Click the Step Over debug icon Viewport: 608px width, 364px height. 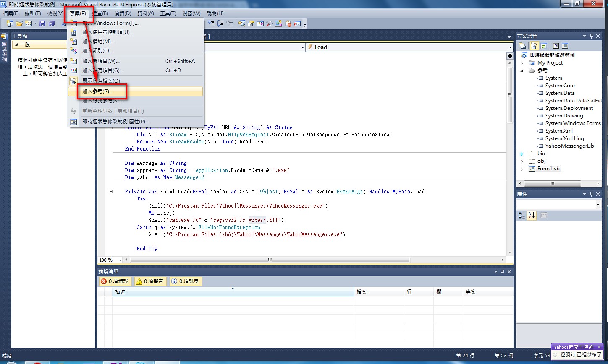pyautogui.click(x=220, y=23)
